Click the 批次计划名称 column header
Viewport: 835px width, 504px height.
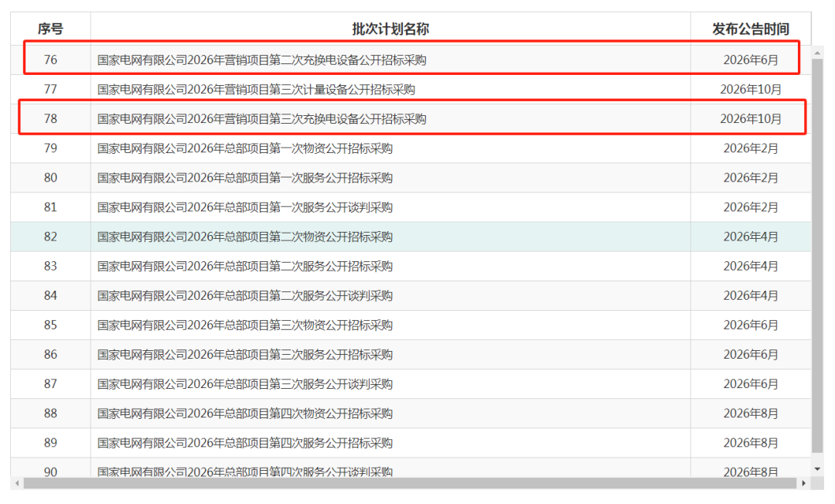pyautogui.click(x=390, y=29)
